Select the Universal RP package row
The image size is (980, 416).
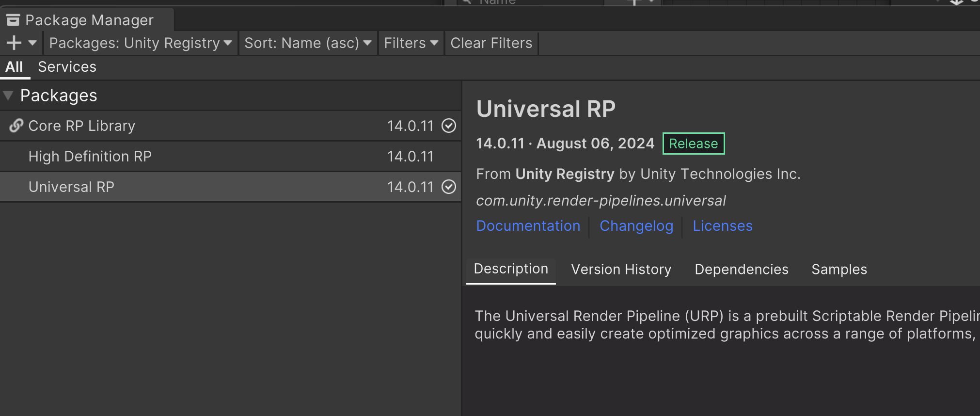point(230,187)
